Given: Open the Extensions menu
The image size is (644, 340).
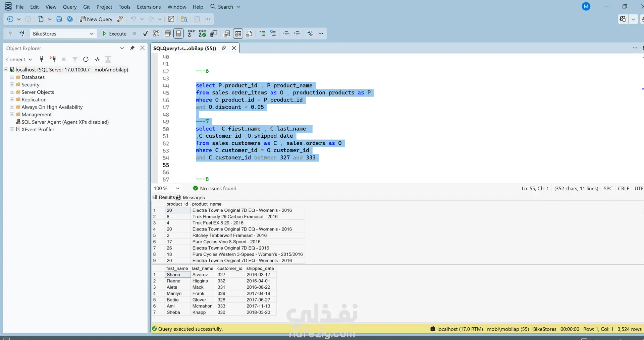Looking at the screenshot, I should click(149, 7).
